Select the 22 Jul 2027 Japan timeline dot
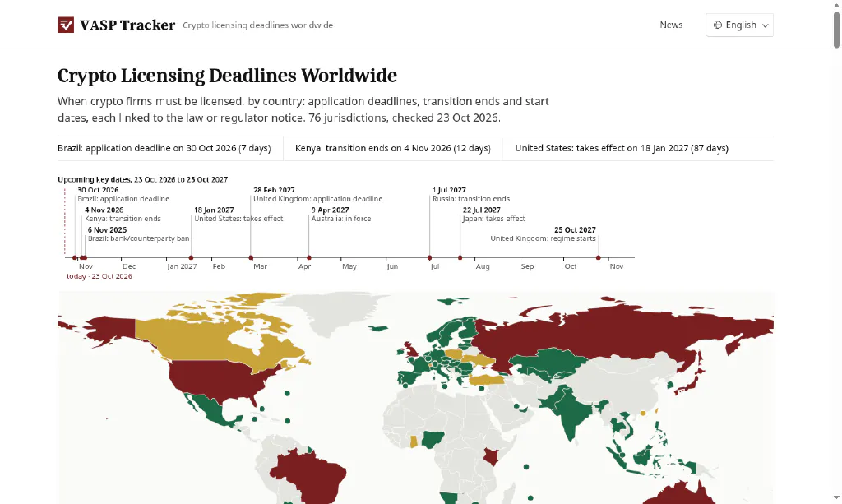The height and width of the screenshot is (504, 842). click(460, 258)
